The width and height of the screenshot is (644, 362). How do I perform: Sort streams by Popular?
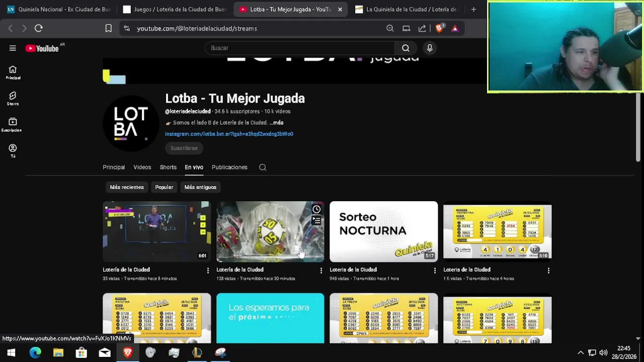click(164, 187)
